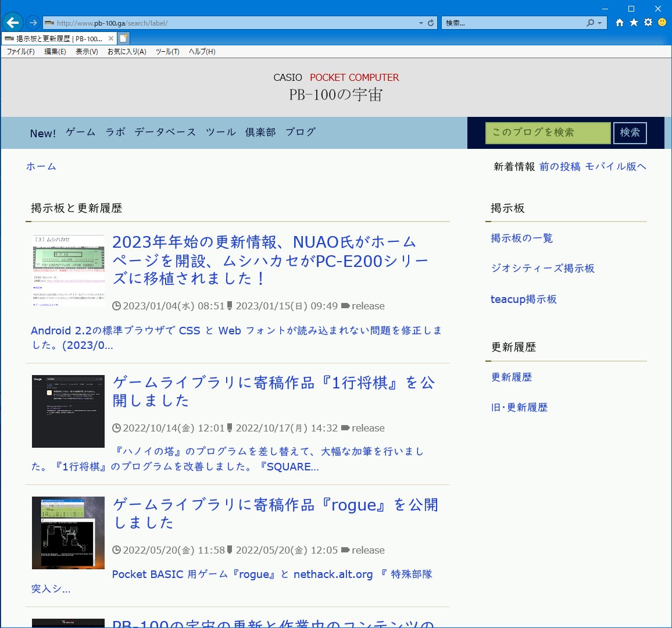
Task: Click the tag icon before release on 2023/01/04 post
Action: [x=345, y=306]
